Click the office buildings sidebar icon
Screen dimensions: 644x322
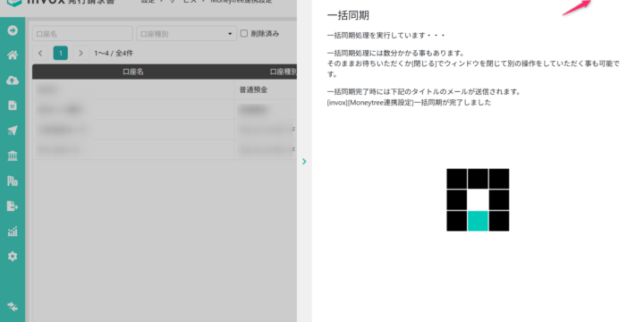point(13,181)
